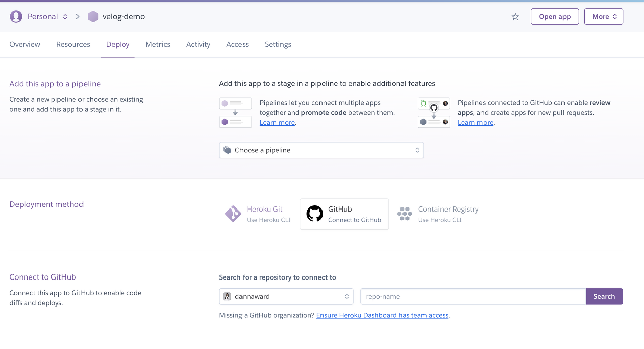Click the Heroku Git logo icon
This screenshot has width=644, height=349.
coord(233,214)
